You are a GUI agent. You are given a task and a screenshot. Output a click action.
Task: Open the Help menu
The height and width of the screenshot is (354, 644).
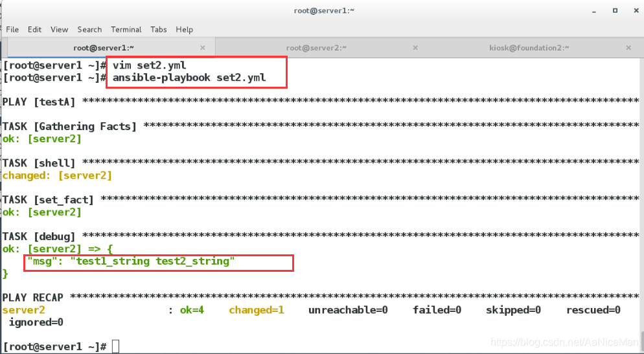point(185,30)
